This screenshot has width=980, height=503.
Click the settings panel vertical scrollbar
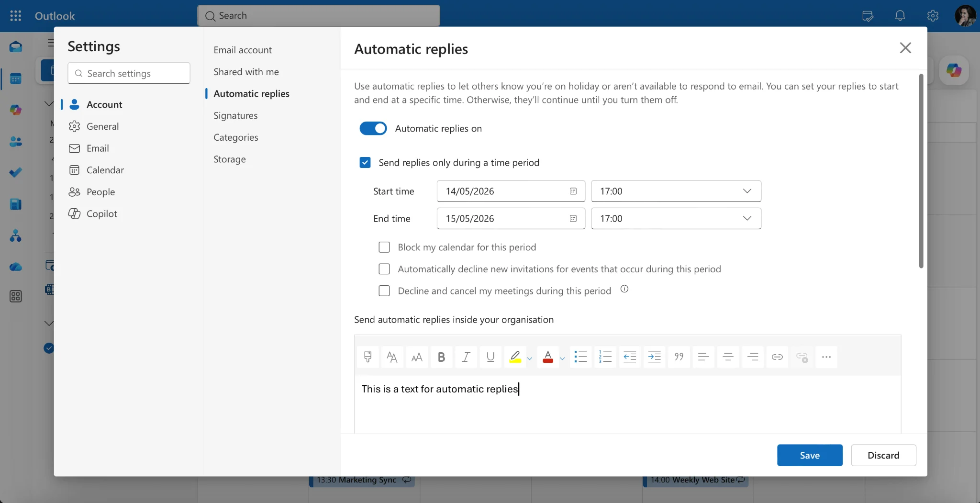(921, 171)
